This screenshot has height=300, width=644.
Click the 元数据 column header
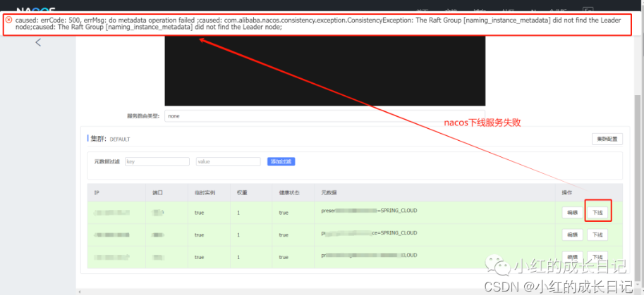coord(435,193)
